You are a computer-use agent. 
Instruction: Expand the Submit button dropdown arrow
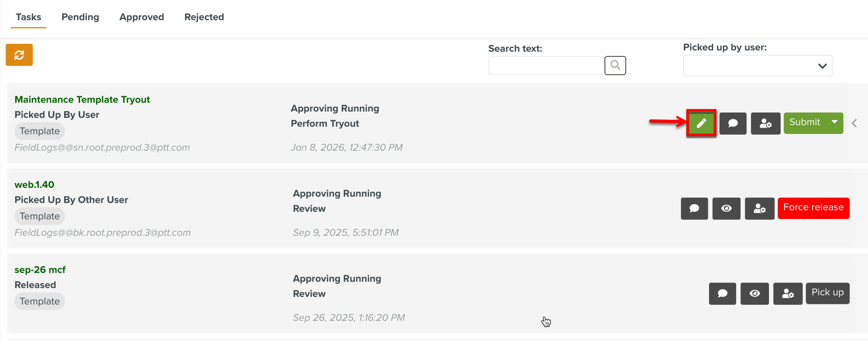coord(834,122)
